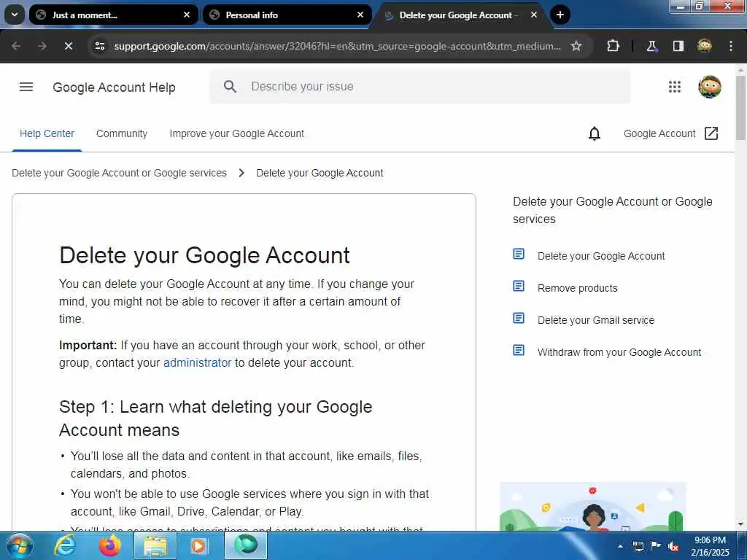Viewport: 747px width, 560px height.
Task: Open 'Withdraw from your Google Account' article
Action: point(619,352)
